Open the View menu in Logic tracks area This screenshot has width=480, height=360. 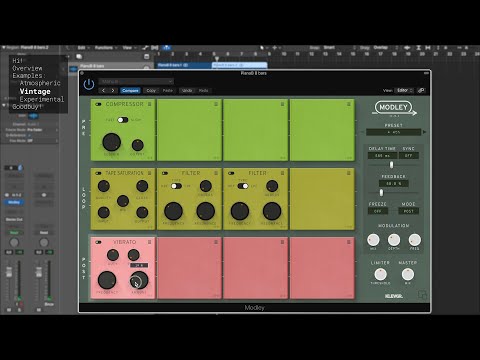pos(129,48)
